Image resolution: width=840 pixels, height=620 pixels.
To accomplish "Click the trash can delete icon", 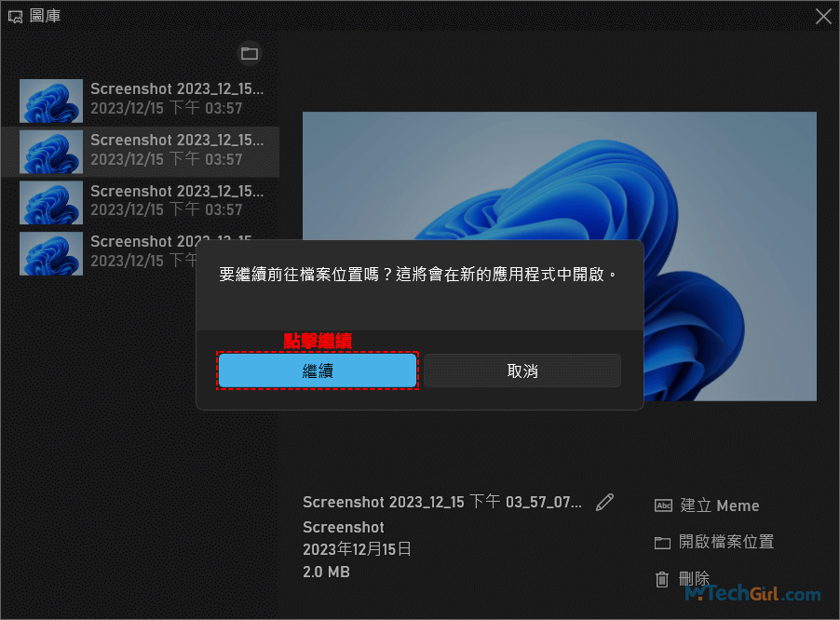I will point(662,579).
